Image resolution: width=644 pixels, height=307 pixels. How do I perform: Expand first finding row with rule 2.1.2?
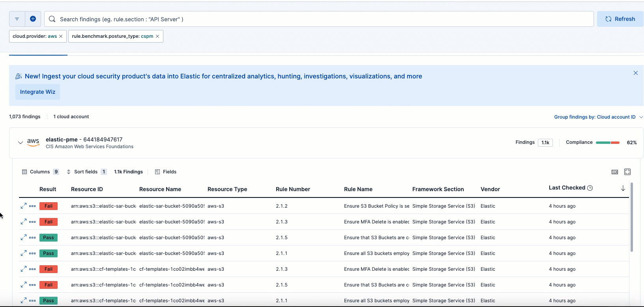(x=24, y=206)
